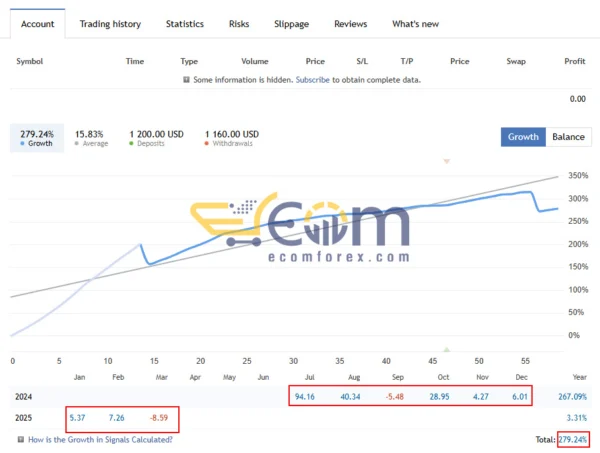Image resolution: width=600 pixels, height=453 pixels.
Task: Select the February 2025 value 7.26
Action: coord(116,417)
